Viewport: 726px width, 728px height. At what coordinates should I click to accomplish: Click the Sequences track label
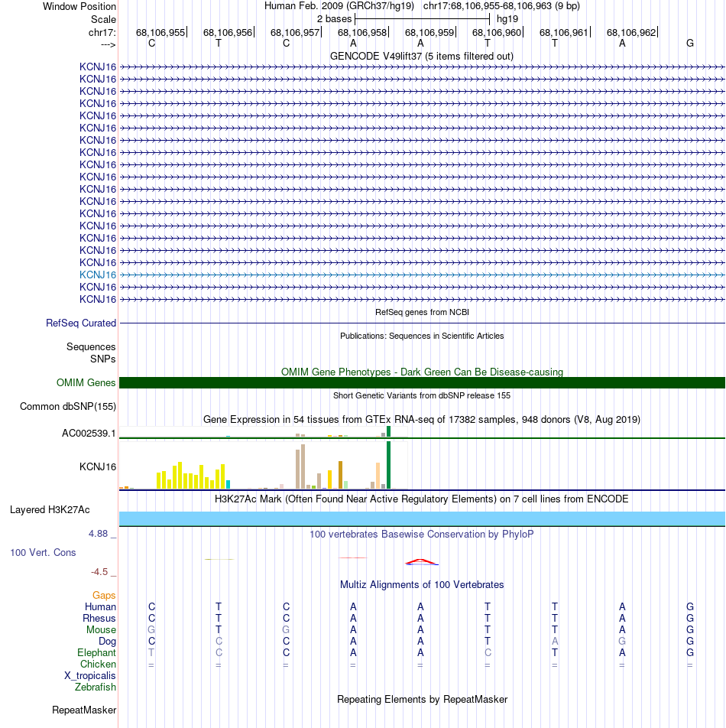[91, 347]
